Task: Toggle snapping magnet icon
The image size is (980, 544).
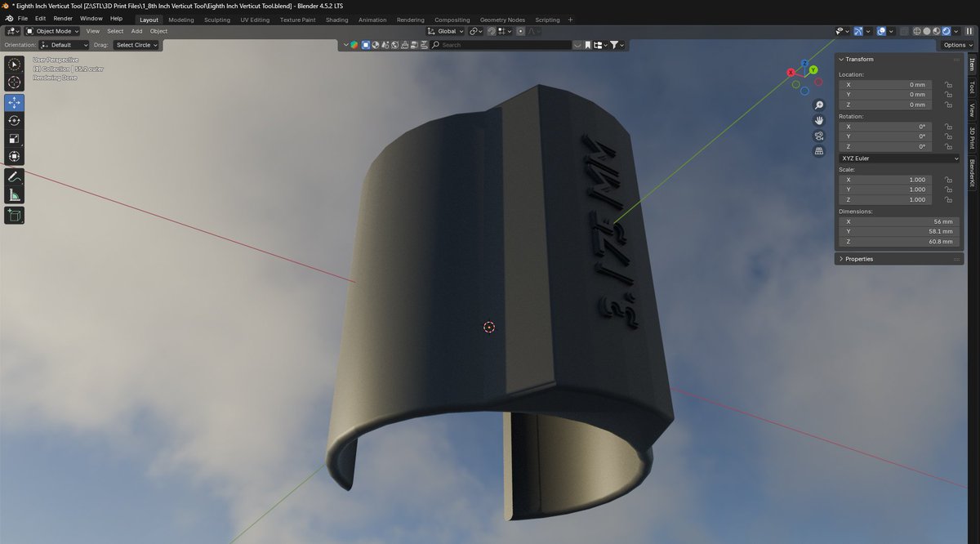Action: (492, 31)
